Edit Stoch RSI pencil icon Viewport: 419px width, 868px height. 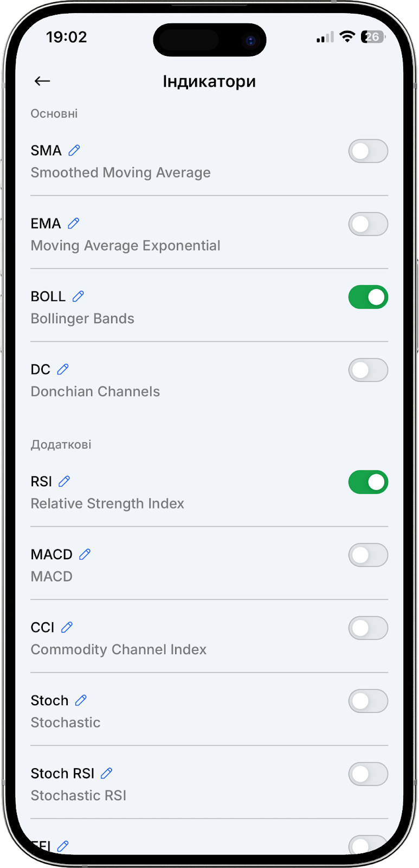[107, 773]
